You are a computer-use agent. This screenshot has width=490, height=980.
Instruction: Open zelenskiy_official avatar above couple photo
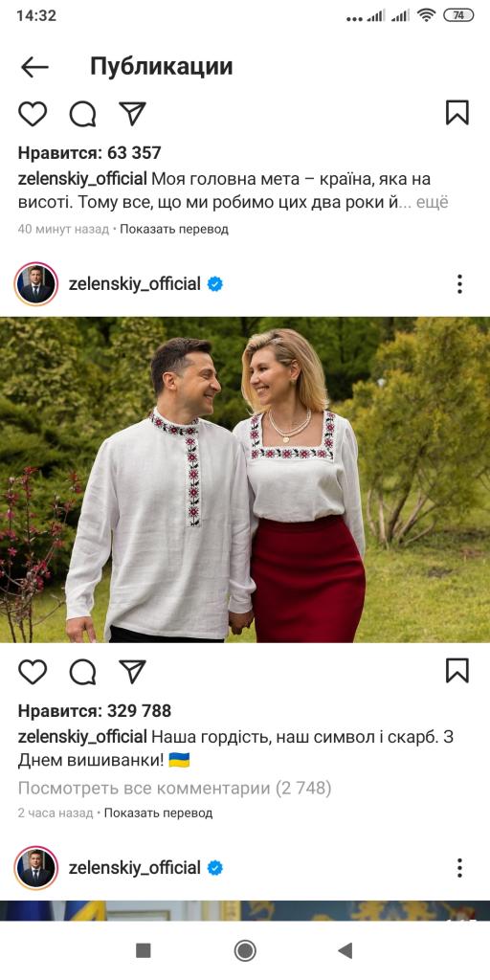pyautogui.click(x=36, y=283)
